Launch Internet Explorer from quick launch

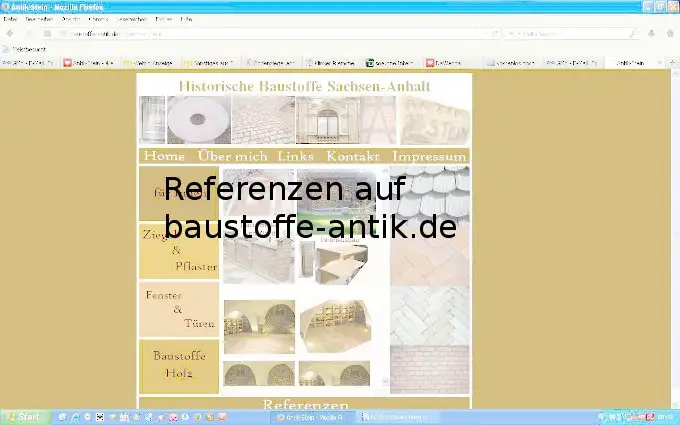75,417
